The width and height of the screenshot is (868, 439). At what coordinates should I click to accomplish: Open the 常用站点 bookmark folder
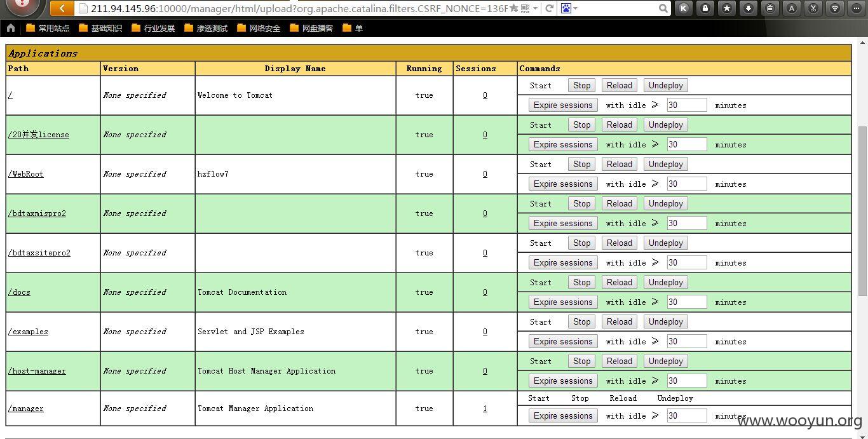point(48,28)
